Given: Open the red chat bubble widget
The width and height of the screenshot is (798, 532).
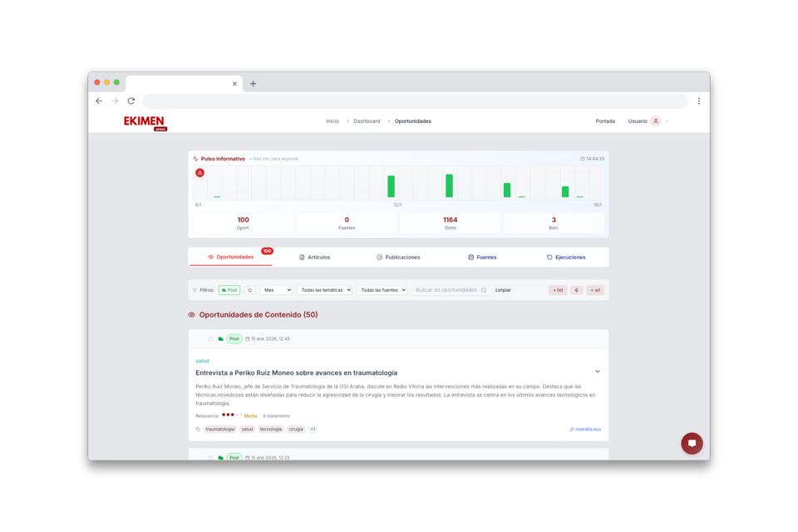Looking at the screenshot, I should point(692,443).
